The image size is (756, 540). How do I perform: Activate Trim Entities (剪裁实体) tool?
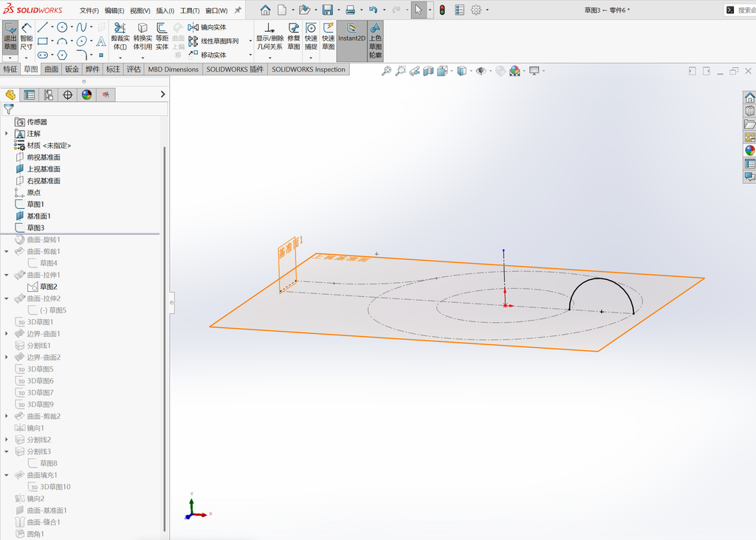[x=120, y=37]
